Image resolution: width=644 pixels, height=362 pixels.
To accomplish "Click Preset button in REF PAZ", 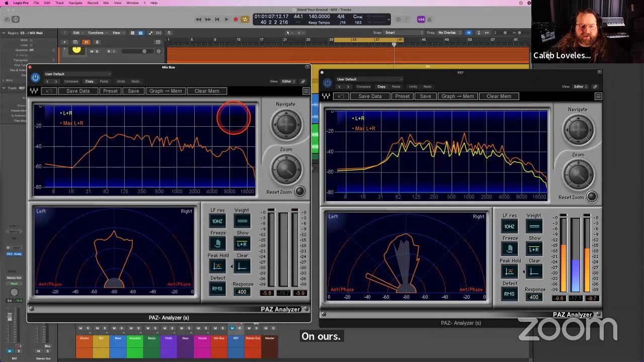I will click(402, 96).
